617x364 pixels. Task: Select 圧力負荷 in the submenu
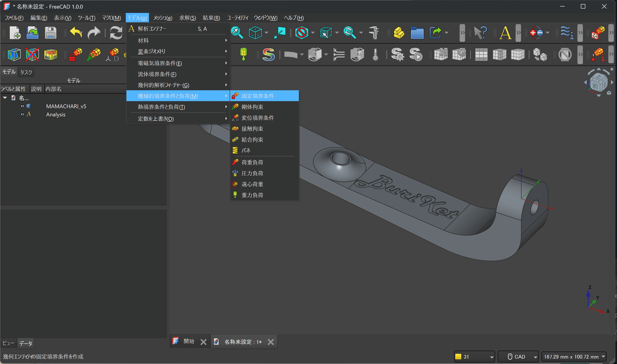point(264,173)
